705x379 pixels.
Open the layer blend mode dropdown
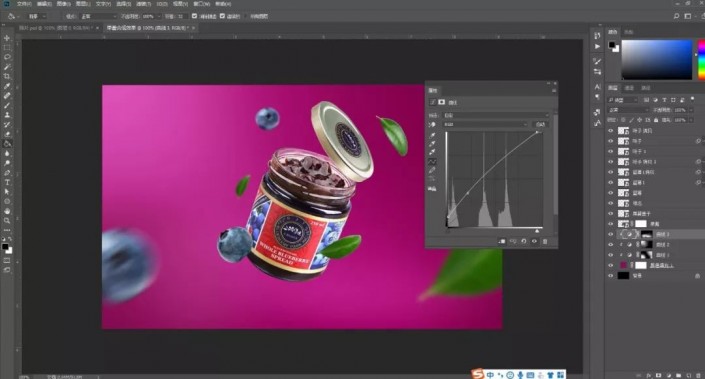coord(628,110)
